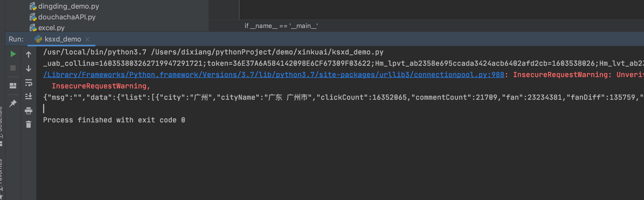Click the Python file icon beside excel.py
Image resolution: width=644 pixels, height=200 pixels.
[33, 28]
